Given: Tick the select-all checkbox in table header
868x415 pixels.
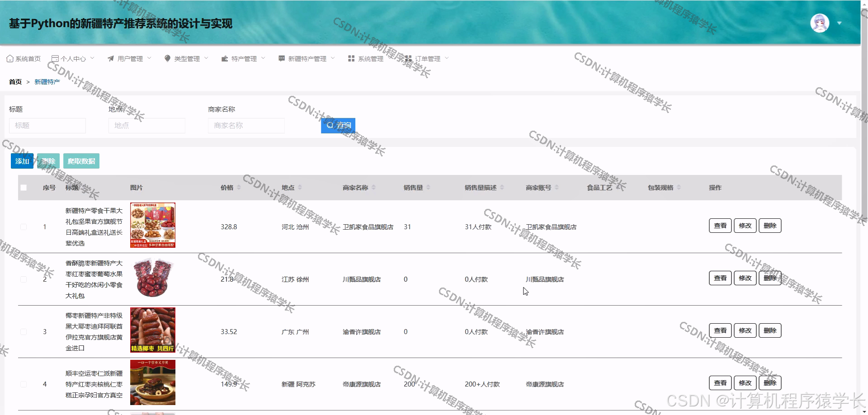Looking at the screenshot, I should pos(24,188).
